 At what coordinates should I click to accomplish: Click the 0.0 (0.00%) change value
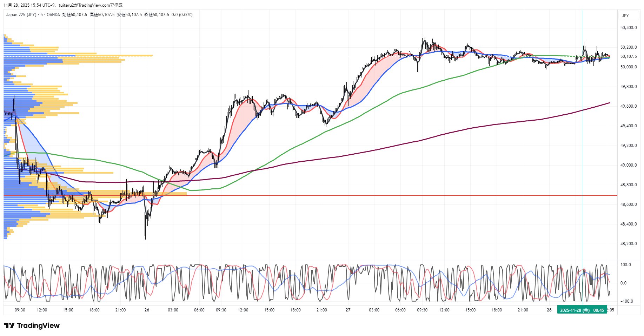point(182,15)
